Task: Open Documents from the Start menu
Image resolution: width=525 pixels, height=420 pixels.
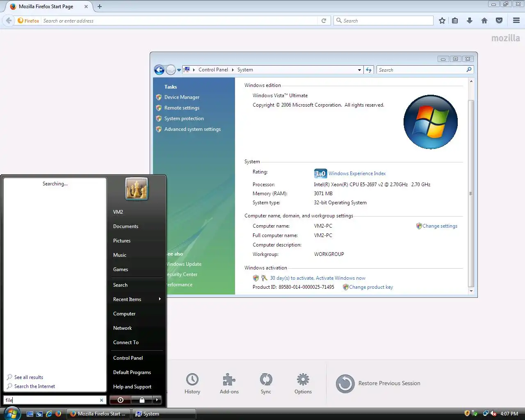Action: (x=126, y=226)
